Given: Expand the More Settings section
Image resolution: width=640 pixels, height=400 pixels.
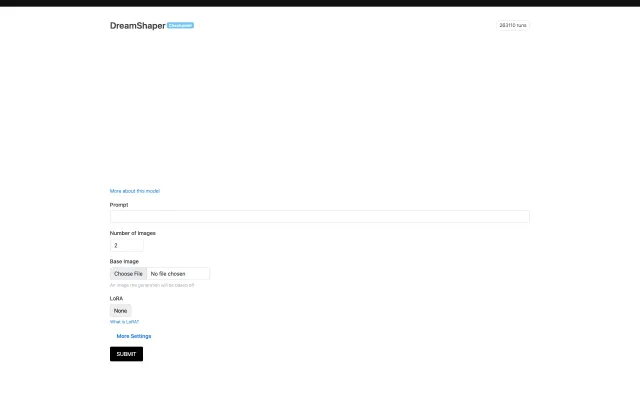Looking at the screenshot, I should tap(134, 336).
